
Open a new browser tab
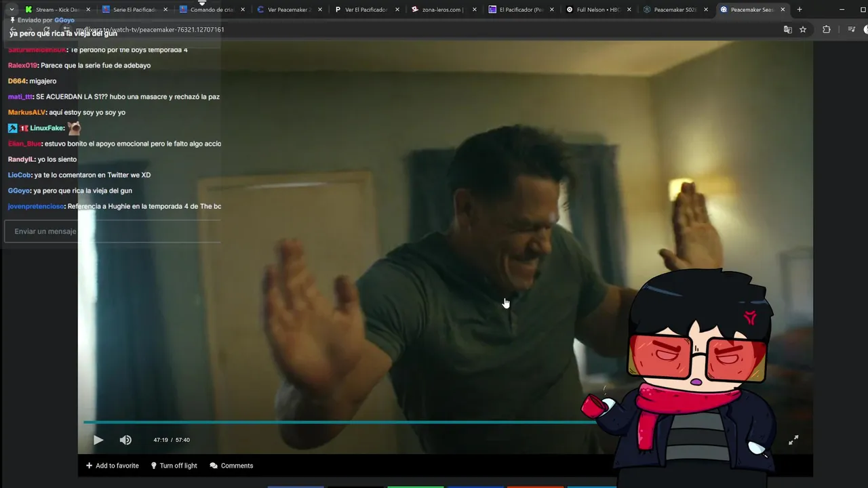coord(800,9)
